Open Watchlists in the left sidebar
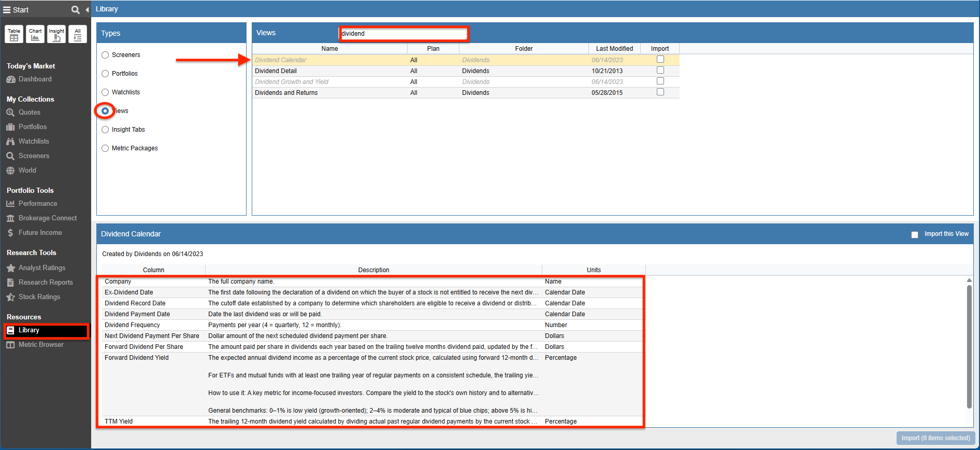Screen dimensions: 980x450 click(34, 142)
